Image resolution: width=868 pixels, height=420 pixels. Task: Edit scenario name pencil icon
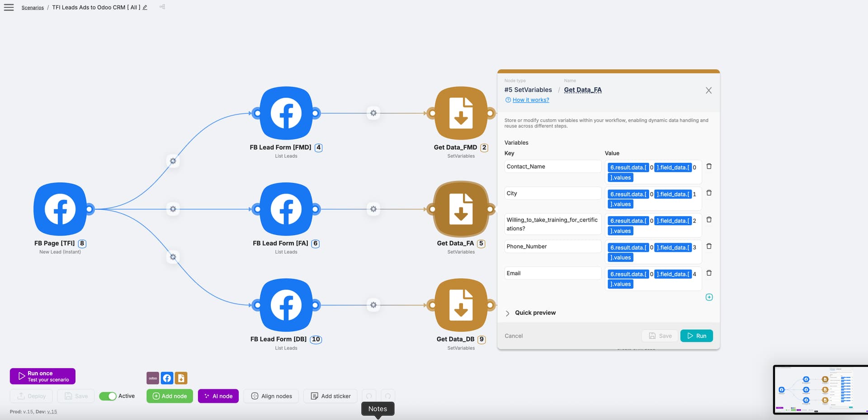pos(145,7)
